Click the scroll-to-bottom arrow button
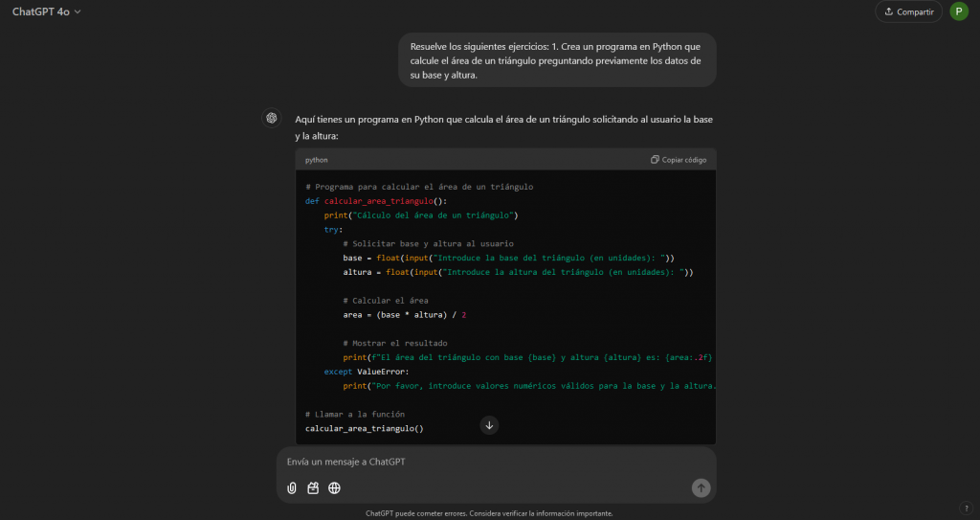 pos(489,425)
